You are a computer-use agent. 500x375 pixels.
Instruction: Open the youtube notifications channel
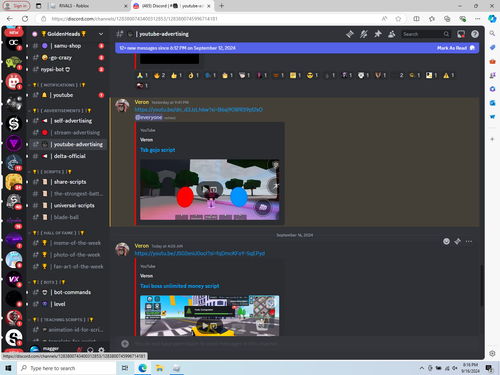pyautogui.click(x=68, y=95)
